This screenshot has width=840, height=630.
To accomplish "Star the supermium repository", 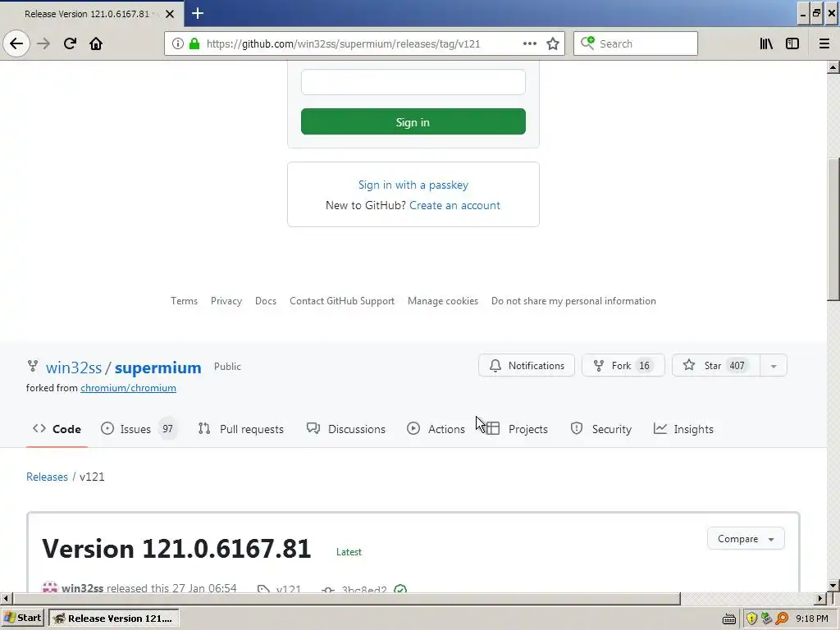I will (x=715, y=365).
